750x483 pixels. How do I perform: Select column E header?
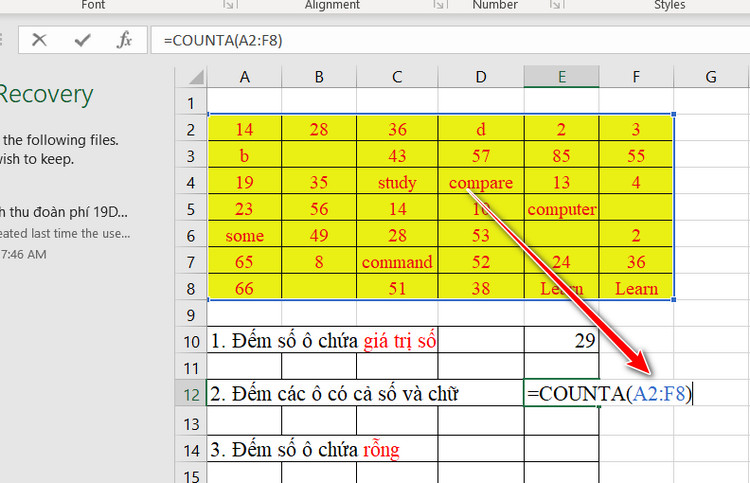point(561,77)
